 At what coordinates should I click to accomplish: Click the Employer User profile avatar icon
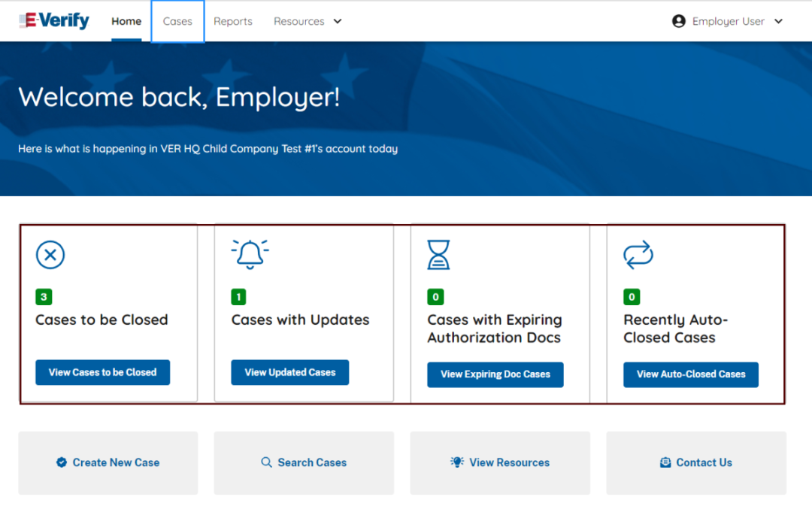click(679, 21)
